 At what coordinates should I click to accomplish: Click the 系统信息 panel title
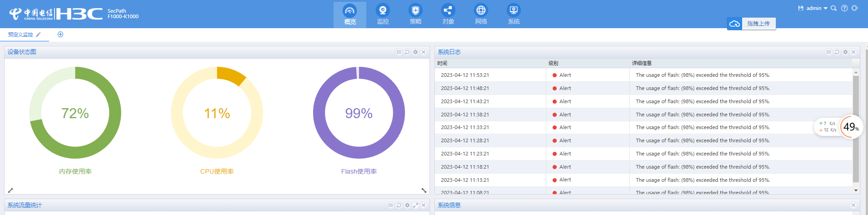click(x=449, y=205)
